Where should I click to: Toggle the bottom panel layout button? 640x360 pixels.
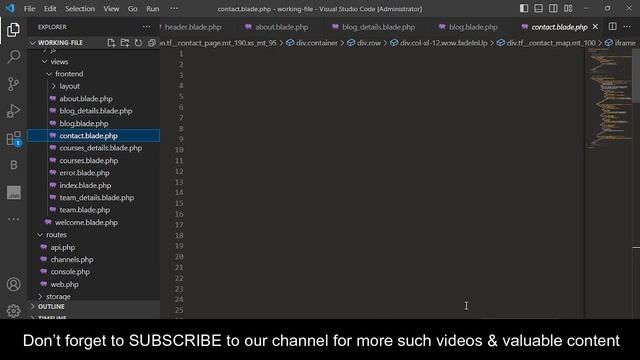(538, 8)
